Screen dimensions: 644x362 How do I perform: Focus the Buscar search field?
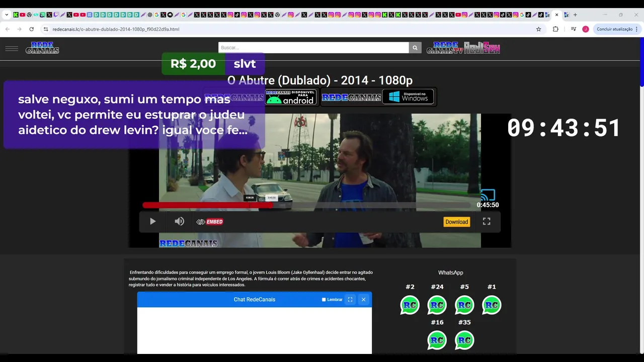coord(313,48)
